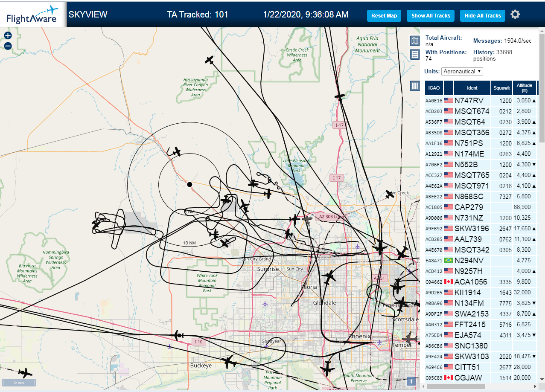This screenshot has width=545, height=392.
Task: Select N868SC in the list
Action: tap(481, 197)
